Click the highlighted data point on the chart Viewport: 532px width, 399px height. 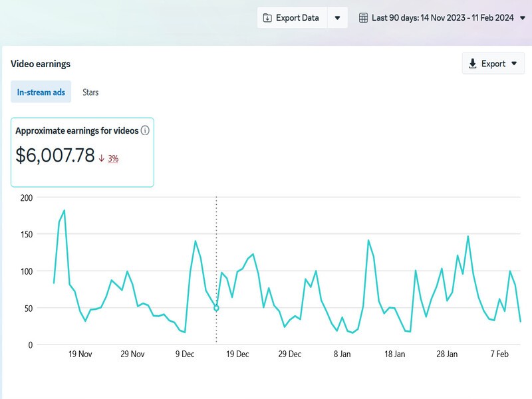(x=216, y=308)
